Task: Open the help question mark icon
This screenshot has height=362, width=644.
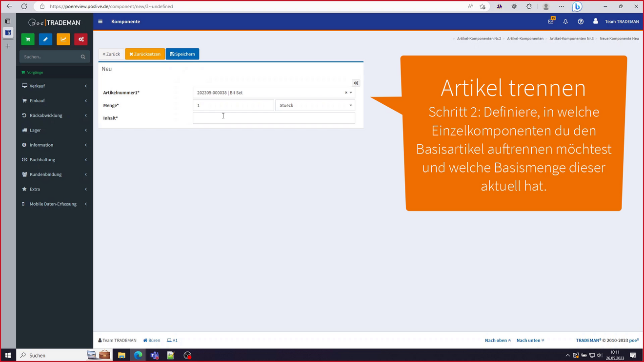Action: (581, 21)
